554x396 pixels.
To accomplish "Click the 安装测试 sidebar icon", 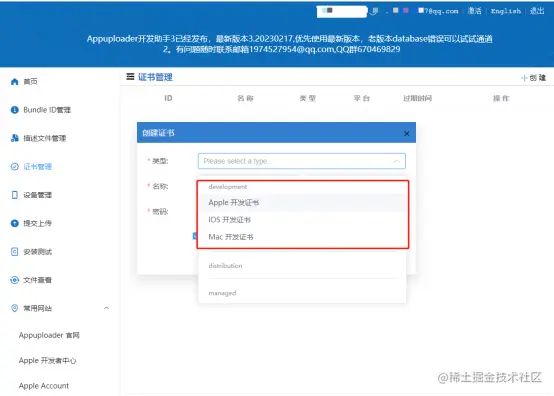I will (14, 252).
